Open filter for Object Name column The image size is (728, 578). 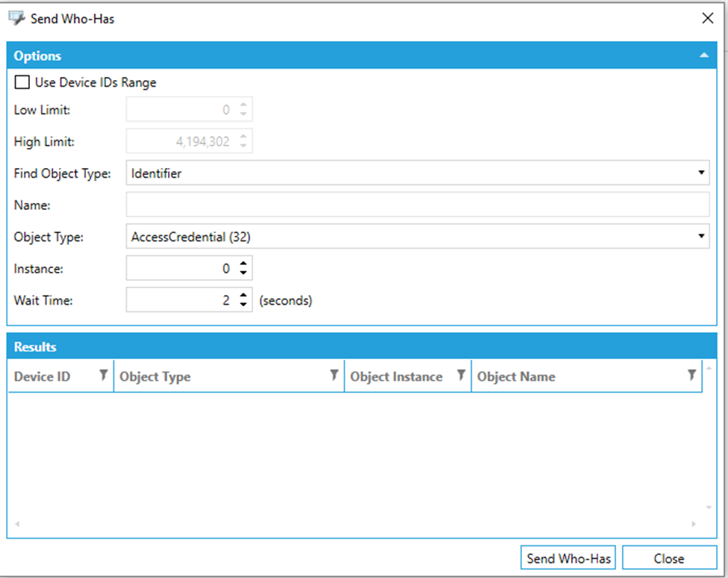point(691,376)
